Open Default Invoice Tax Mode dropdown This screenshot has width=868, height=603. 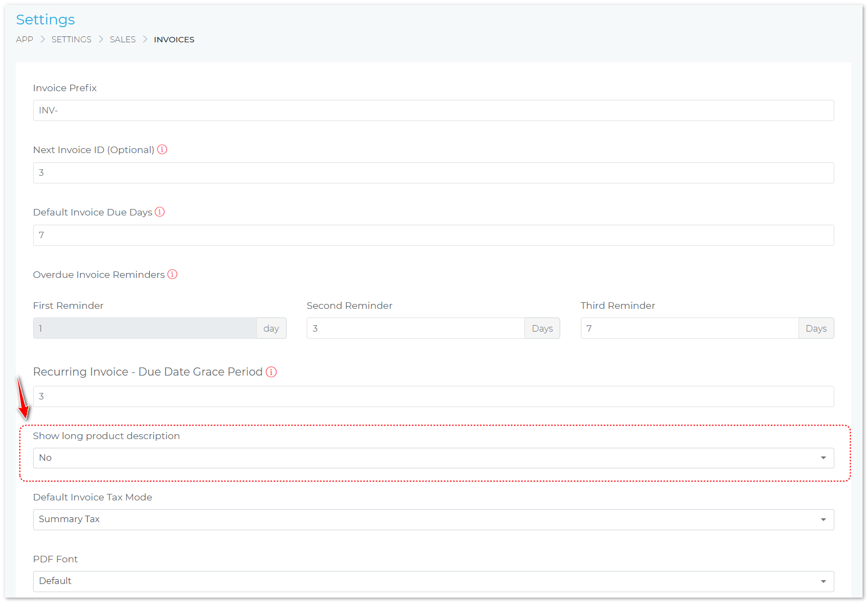tap(433, 519)
